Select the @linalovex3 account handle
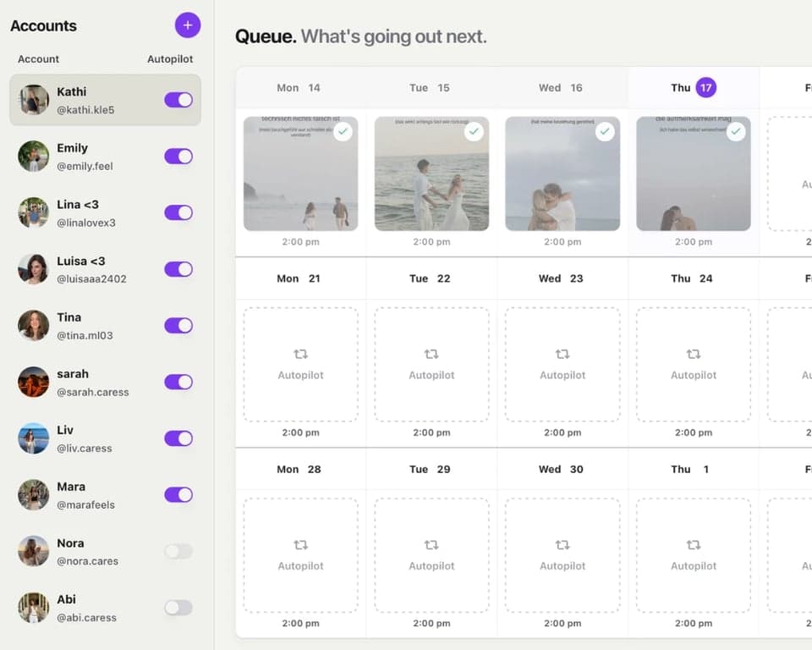This screenshot has width=812, height=650. point(86,223)
